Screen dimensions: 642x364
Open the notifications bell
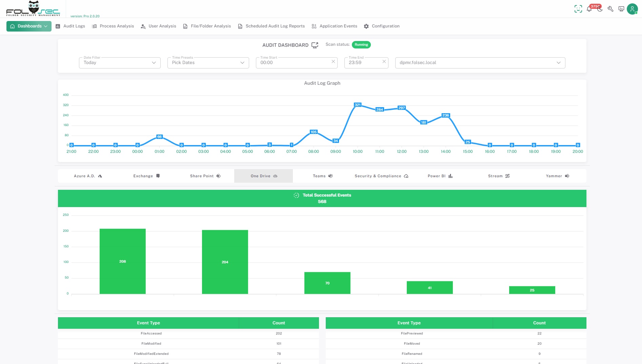[x=589, y=9]
